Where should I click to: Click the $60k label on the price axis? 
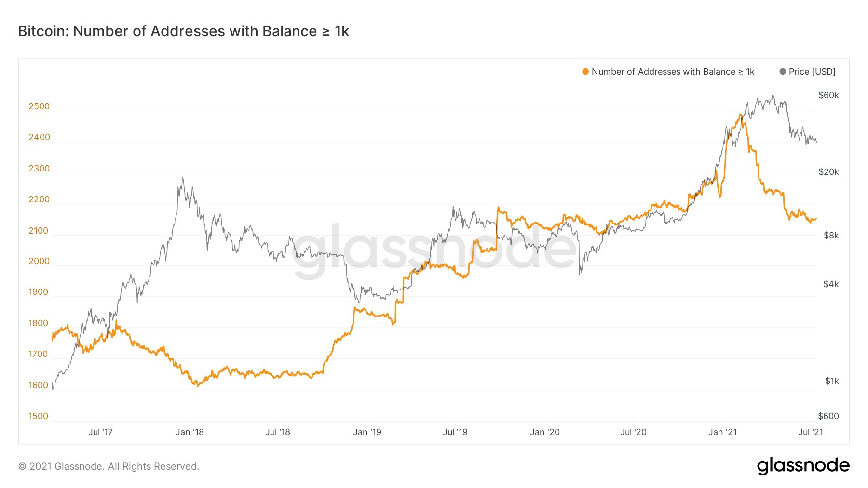[x=828, y=95]
